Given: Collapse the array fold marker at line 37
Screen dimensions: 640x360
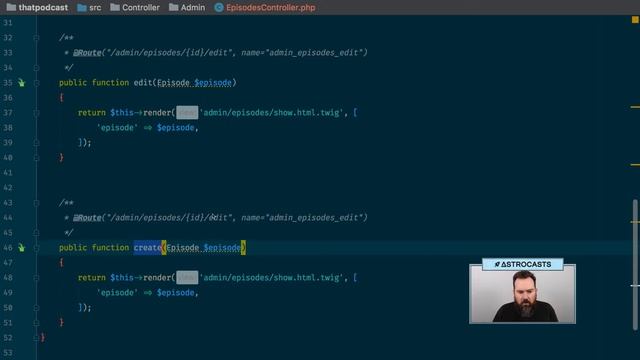Looking at the screenshot, I should [36, 113].
